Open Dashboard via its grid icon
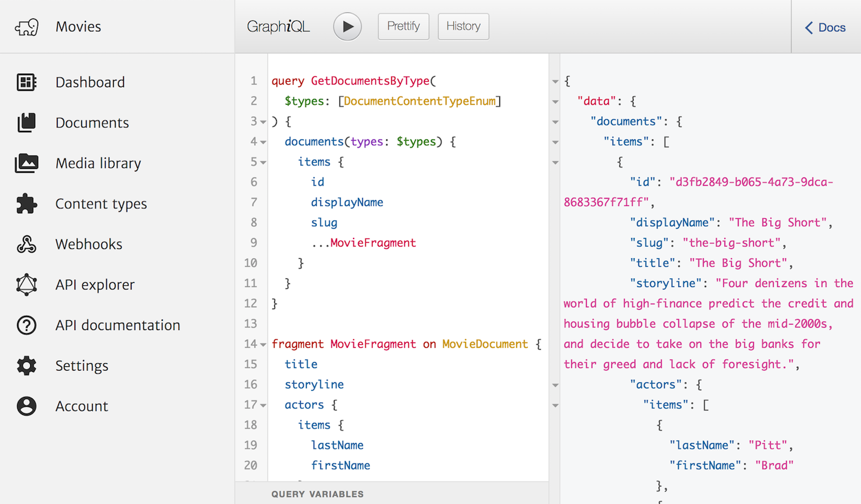This screenshot has width=861, height=504. (26, 82)
